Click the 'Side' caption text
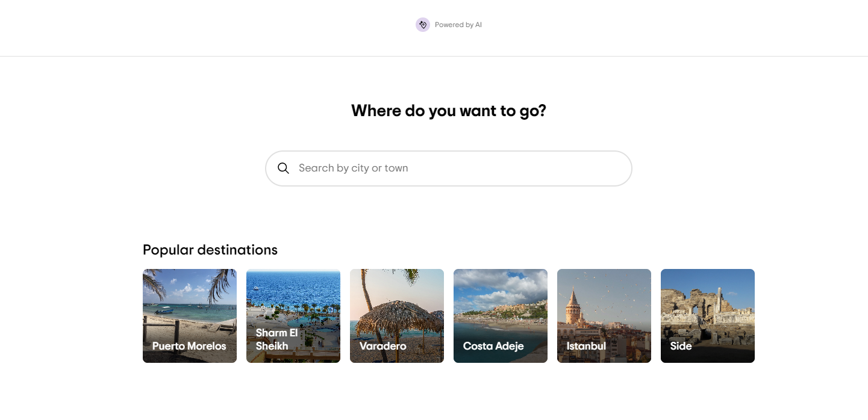The width and height of the screenshot is (868, 420). [681, 346]
